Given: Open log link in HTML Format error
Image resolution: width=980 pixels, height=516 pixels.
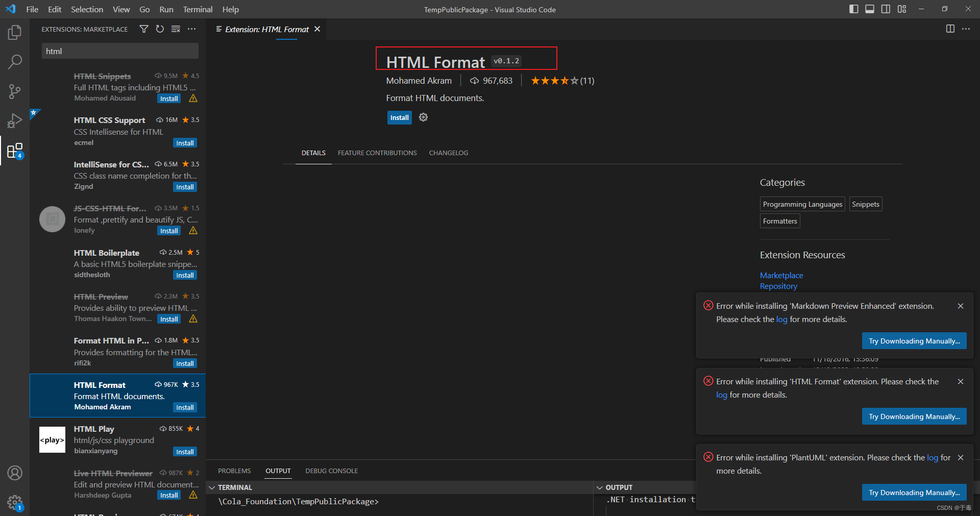Looking at the screenshot, I should 721,395.
